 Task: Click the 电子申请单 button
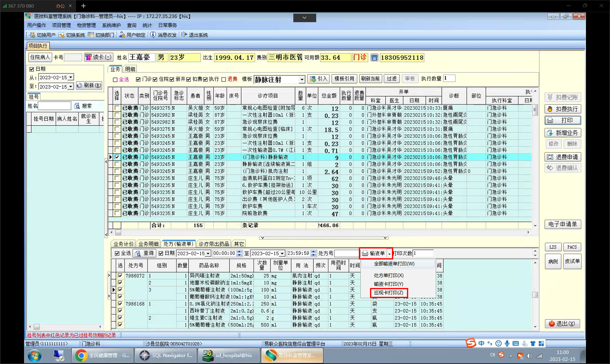tap(563, 224)
